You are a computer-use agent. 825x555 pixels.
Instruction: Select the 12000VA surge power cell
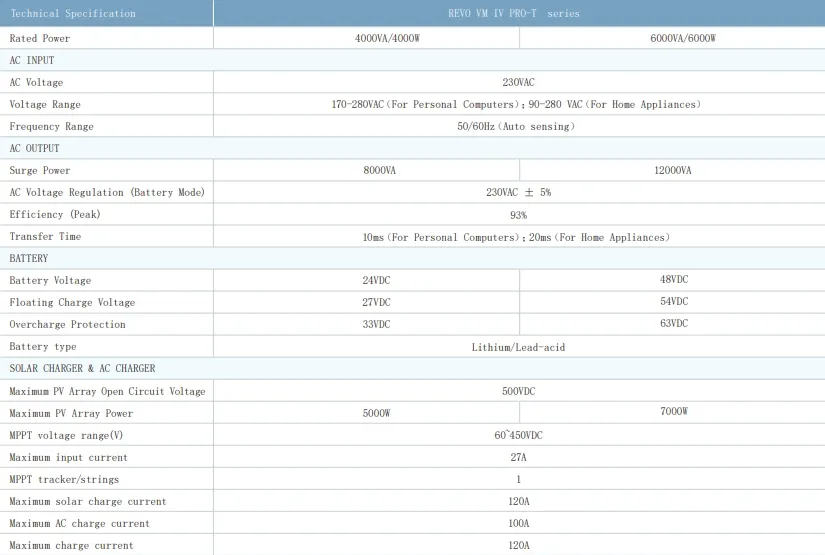672,171
